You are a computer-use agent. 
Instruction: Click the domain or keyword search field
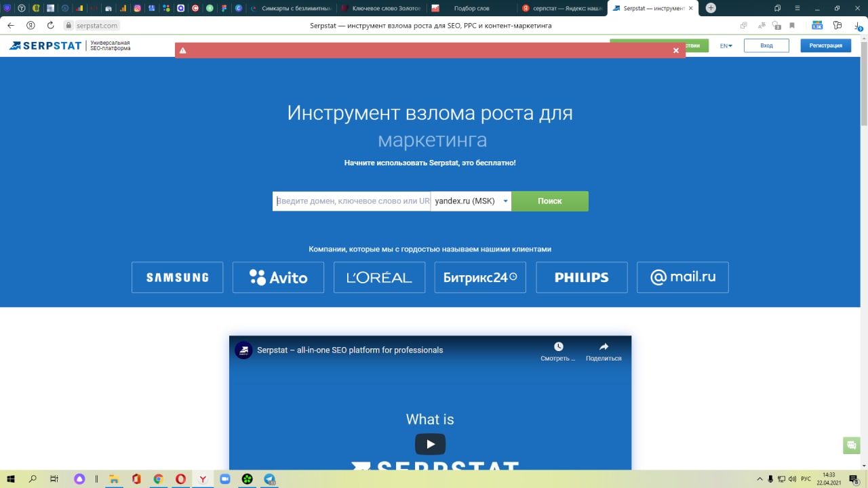pyautogui.click(x=351, y=201)
